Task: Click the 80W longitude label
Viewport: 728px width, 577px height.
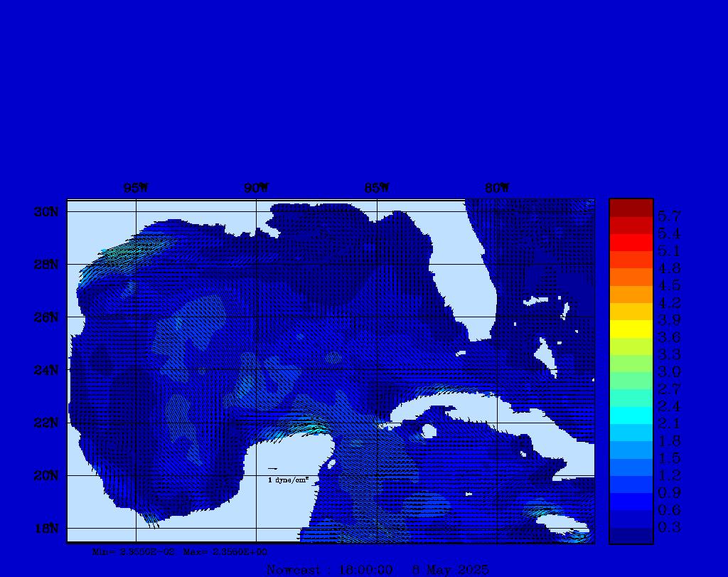Action: coord(497,189)
